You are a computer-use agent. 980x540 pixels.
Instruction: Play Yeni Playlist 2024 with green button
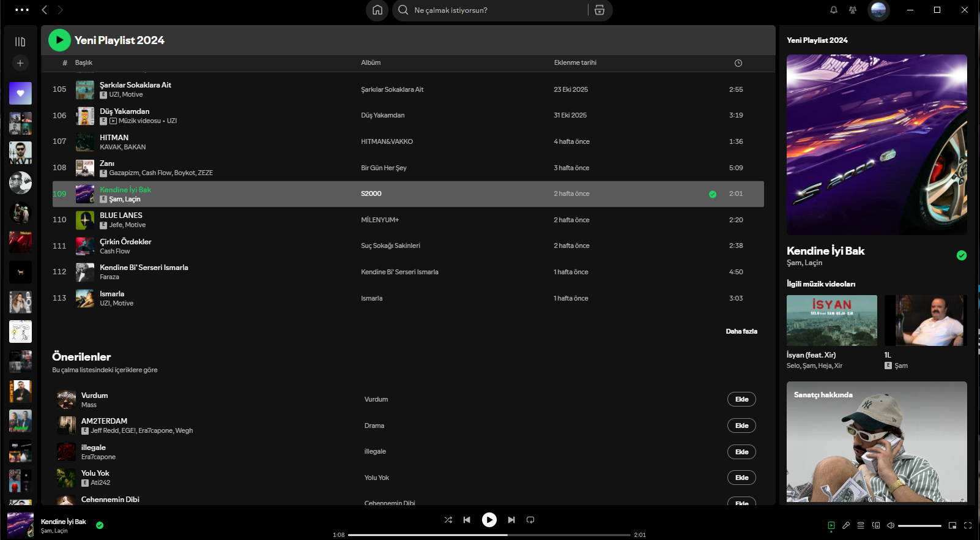[59, 40]
